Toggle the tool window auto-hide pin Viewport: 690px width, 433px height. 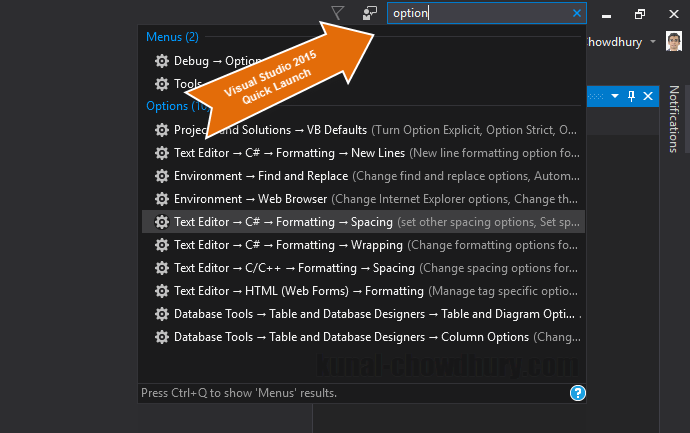pos(631,96)
